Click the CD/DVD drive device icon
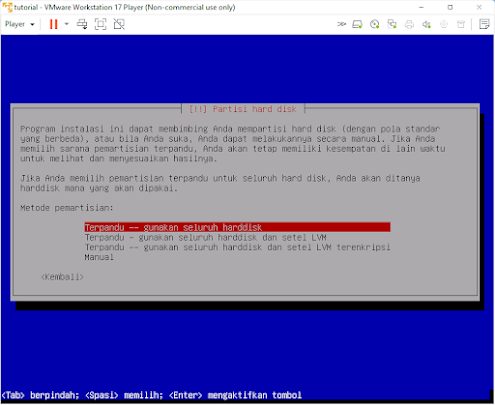This screenshot has width=495, height=405. [x=375, y=24]
